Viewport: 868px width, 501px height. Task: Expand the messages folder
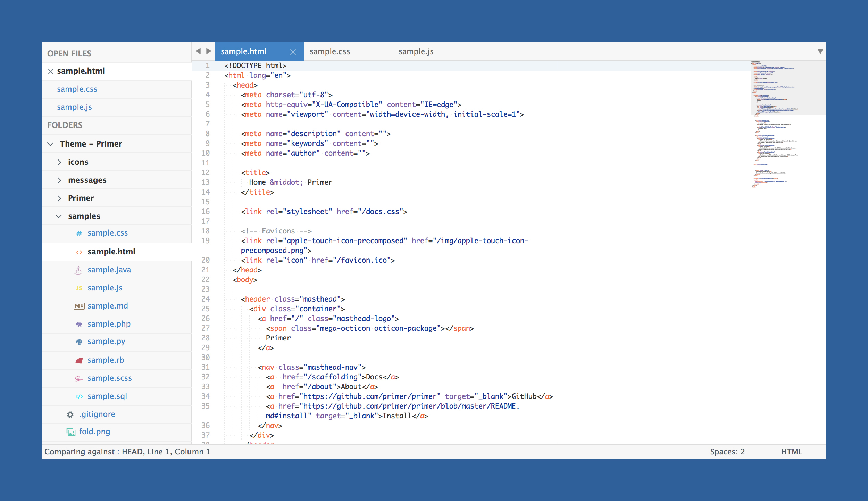click(x=59, y=180)
